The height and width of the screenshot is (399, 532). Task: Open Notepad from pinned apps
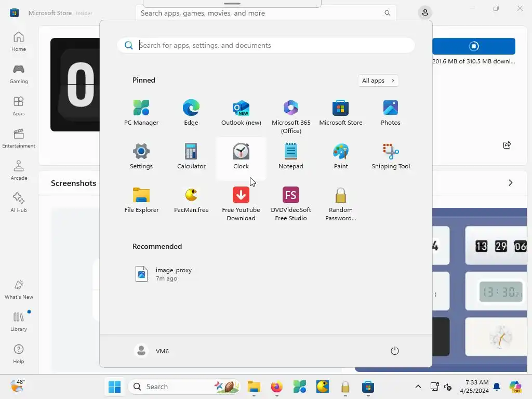tap(291, 156)
